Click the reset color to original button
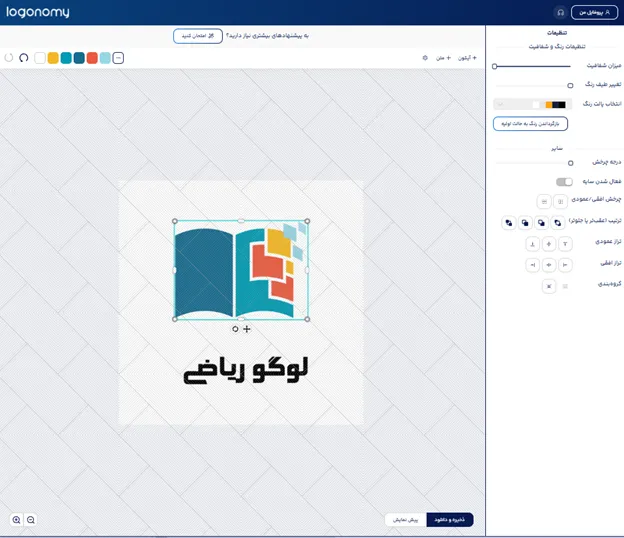The image size is (624, 538). pos(530,124)
